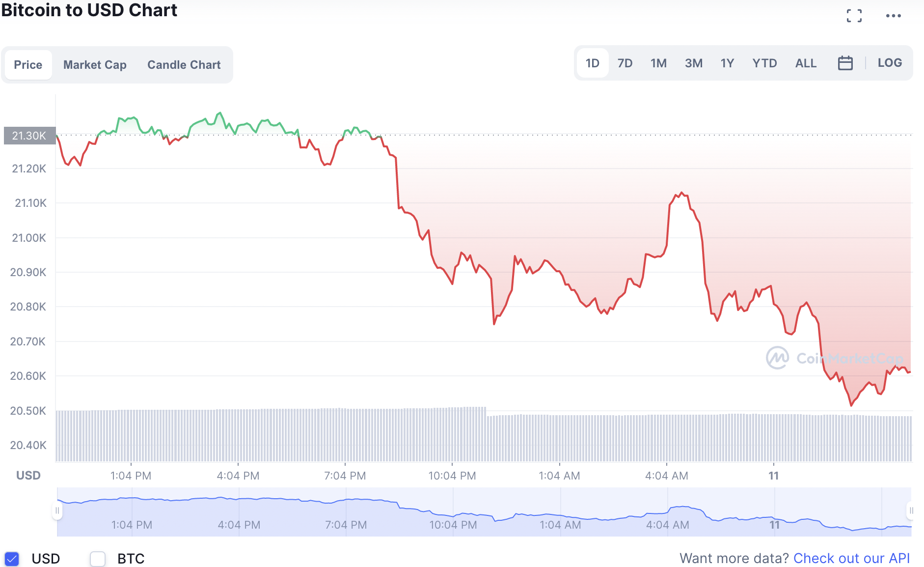The height and width of the screenshot is (567, 924).
Task: Open the fullscreen chart view icon
Action: click(854, 16)
